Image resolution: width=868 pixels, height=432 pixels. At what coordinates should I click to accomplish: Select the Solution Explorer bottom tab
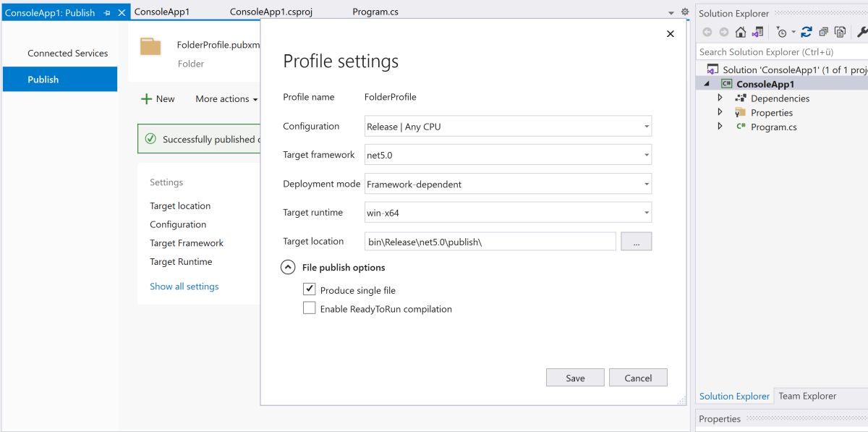[734, 396]
